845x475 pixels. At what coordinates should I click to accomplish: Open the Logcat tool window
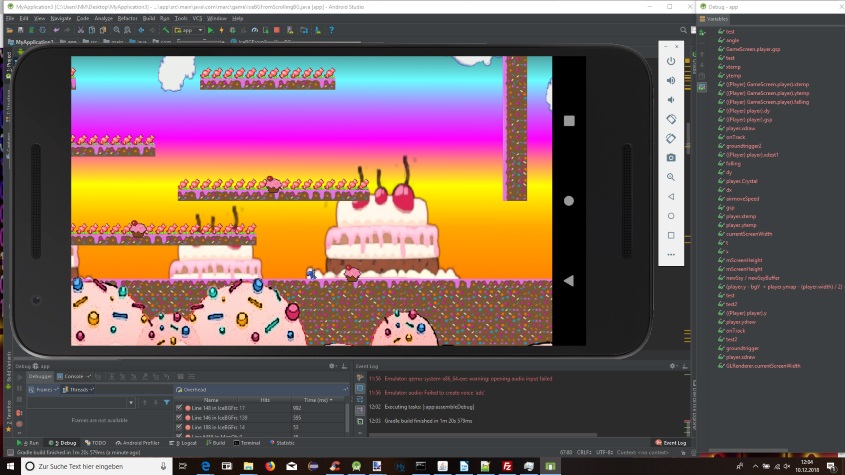pos(183,443)
